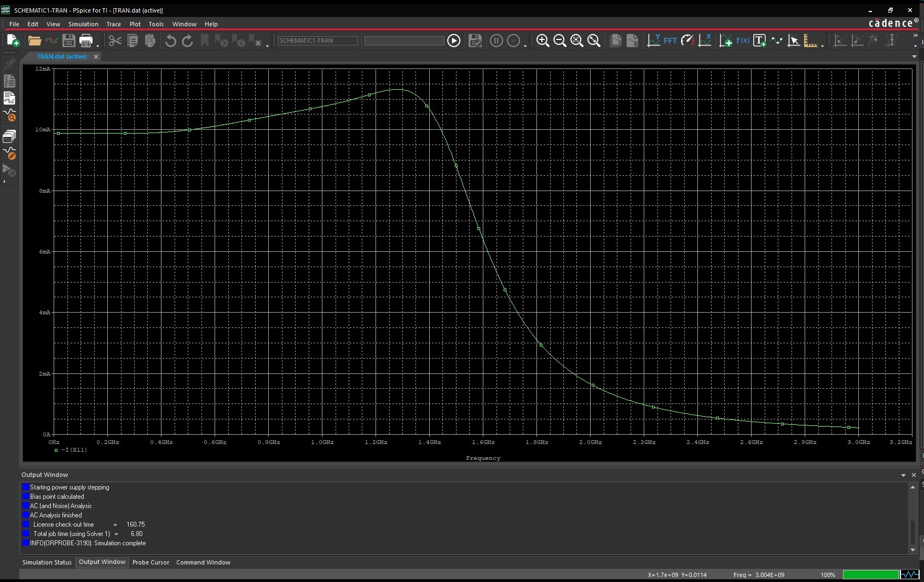Screen dimensions: 924x582
Task: Open performance analysis gauge icon
Action: (x=688, y=41)
